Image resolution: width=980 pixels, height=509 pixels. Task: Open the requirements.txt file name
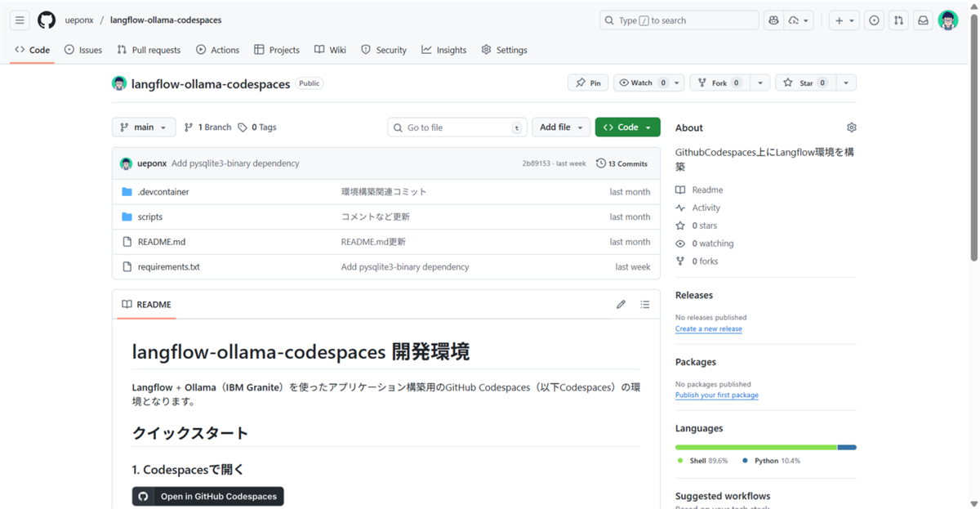pos(169,267)
